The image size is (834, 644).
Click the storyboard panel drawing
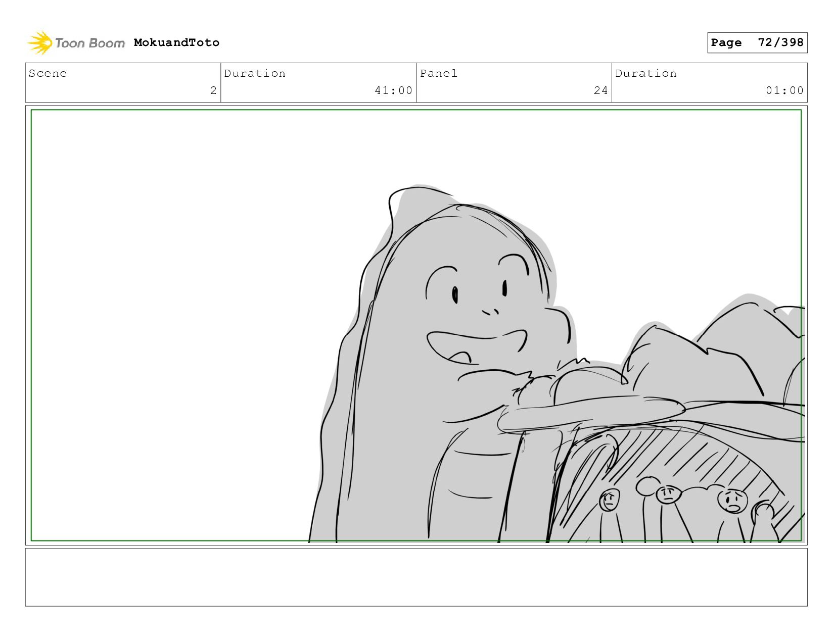pos(416,325)
